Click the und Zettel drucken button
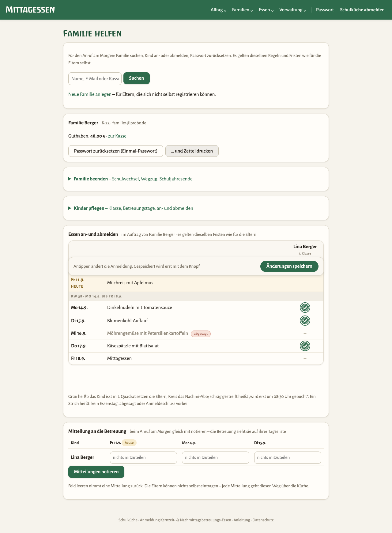 [192, 151]
